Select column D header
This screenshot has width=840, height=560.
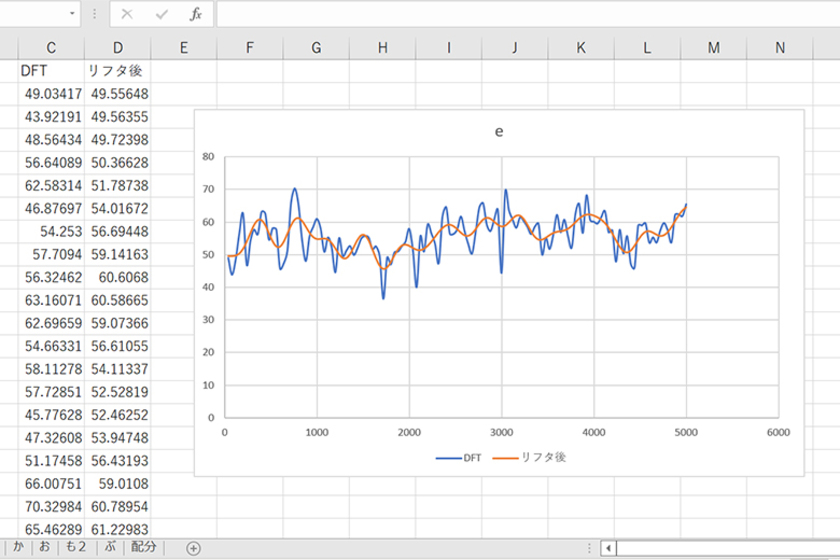coord(117,47)
